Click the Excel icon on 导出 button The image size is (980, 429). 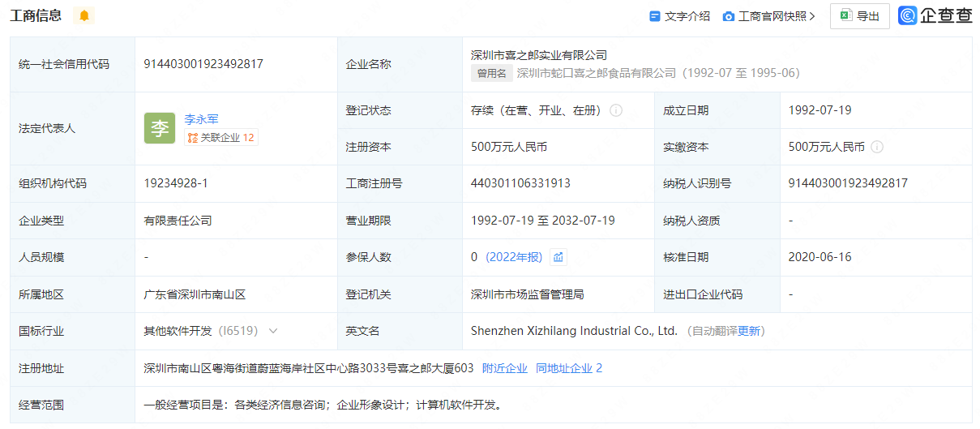coord(845,15)
